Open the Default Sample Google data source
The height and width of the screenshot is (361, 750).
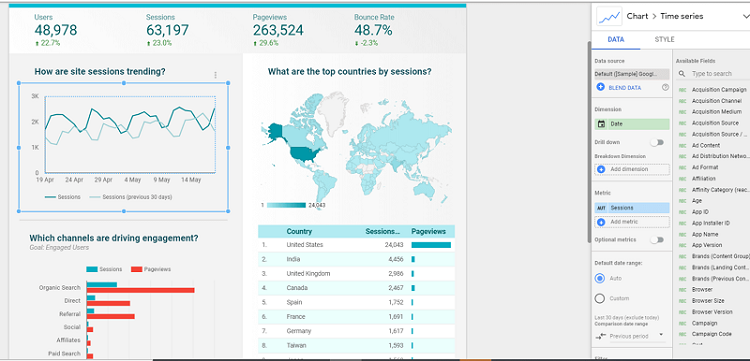click(x=631, y=74)
